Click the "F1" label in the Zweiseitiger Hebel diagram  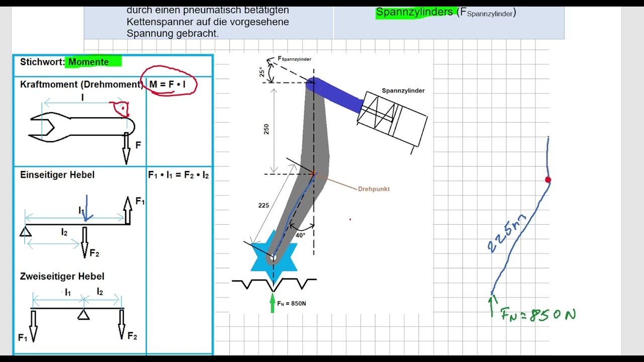23,338
